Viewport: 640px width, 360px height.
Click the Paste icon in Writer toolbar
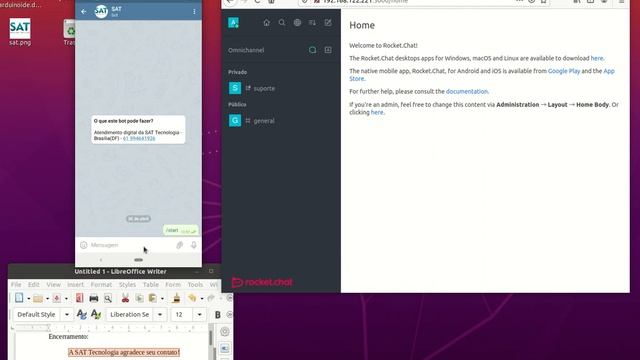point(153,298)
